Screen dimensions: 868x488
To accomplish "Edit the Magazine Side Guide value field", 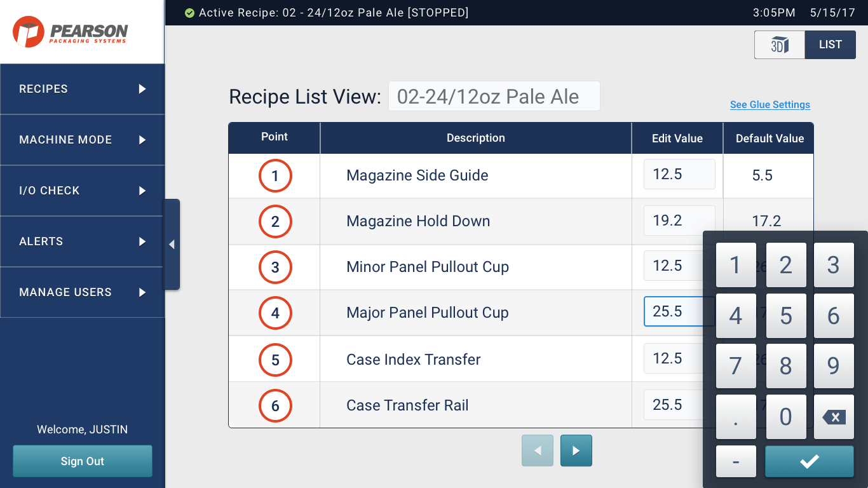I will pyautogui.click(x=679, y=174).
